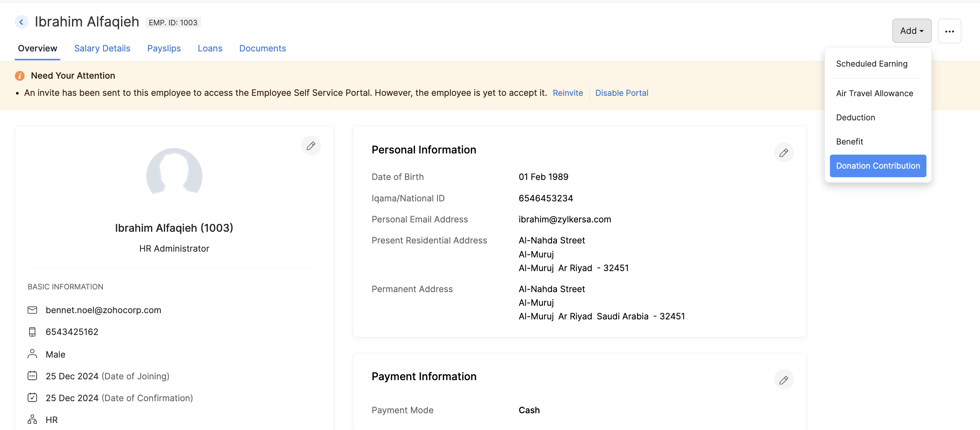Click the Date of Joining calendar icon

point(32,376)
